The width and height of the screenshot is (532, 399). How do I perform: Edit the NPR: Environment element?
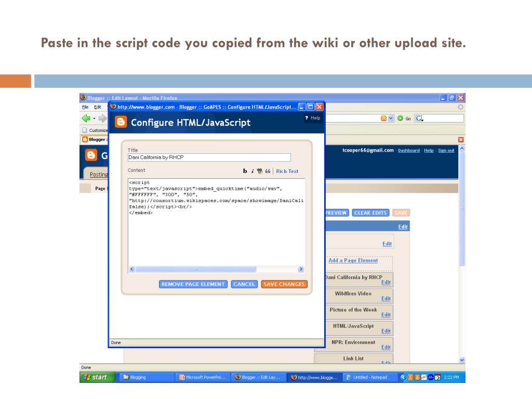[x=386, y=348]
